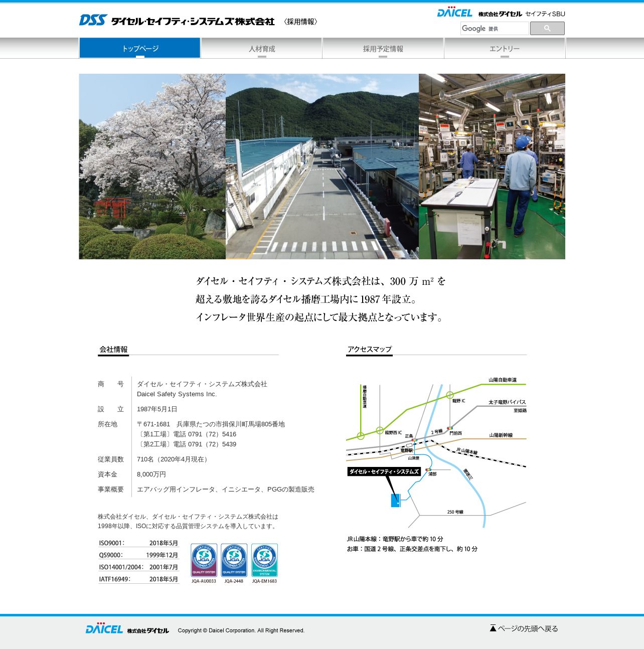The height and width of the screenshot is (649, 644).
Task: Click the 〈採用情報〉 header label
Action: point(300,22)
